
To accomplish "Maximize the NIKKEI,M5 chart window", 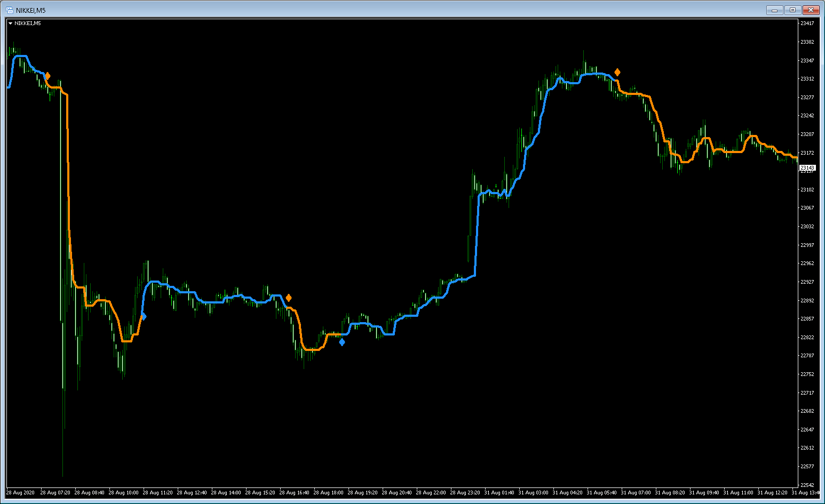I will [792, 10].
